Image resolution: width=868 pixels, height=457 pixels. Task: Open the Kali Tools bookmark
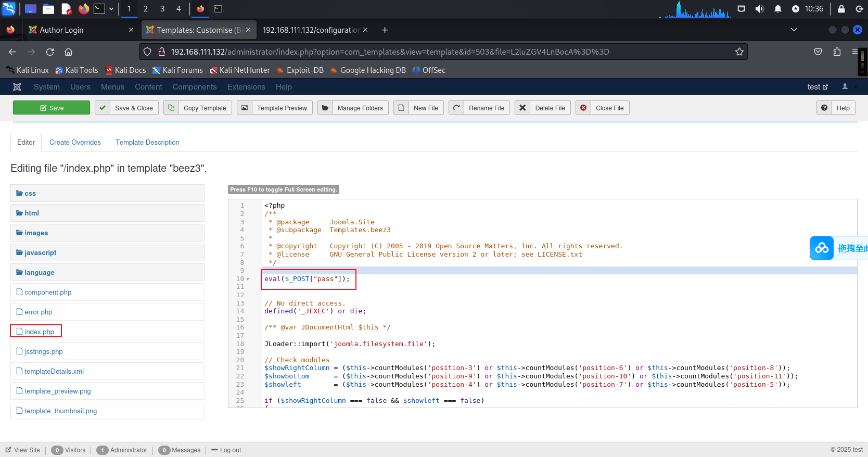tap(76, 70)
